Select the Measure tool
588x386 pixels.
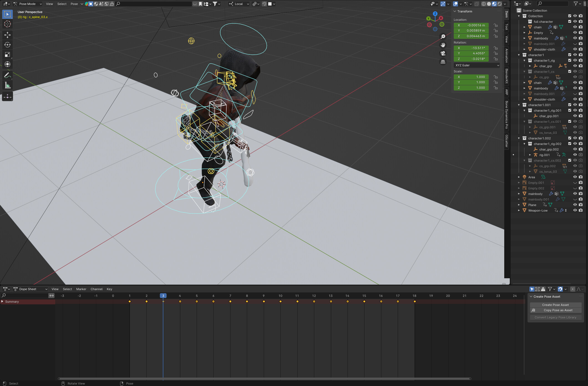click(x=7, y=85)
